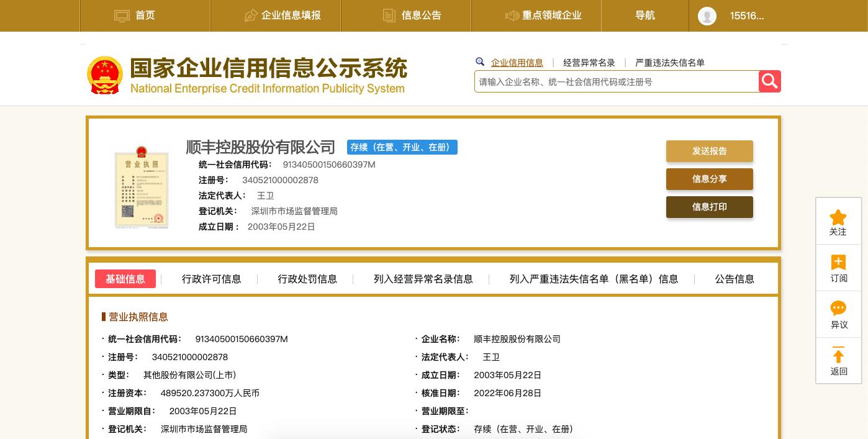Viewport: 868px width, 439px height.
Task: Click the search magnifier button
Action: 770,81
